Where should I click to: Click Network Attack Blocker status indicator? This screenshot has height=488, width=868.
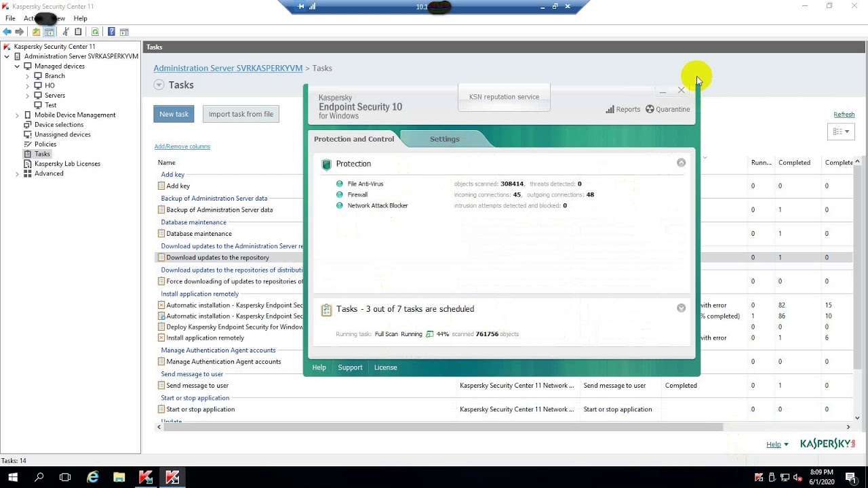340,205
